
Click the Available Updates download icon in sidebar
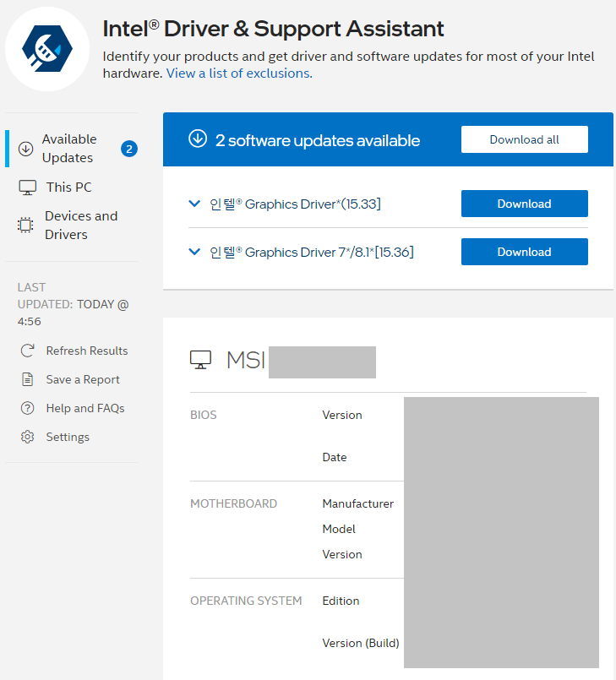(25, 149)
